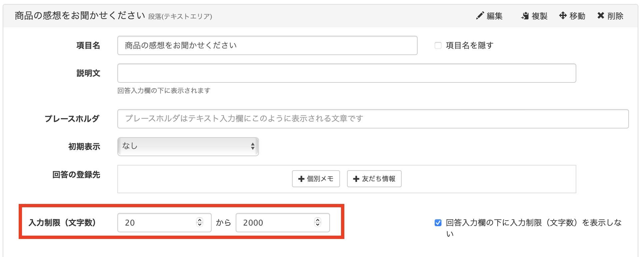Click the 友だち情報 button
The height and width of the screenshot is (257, 644).
click(374, 179)
